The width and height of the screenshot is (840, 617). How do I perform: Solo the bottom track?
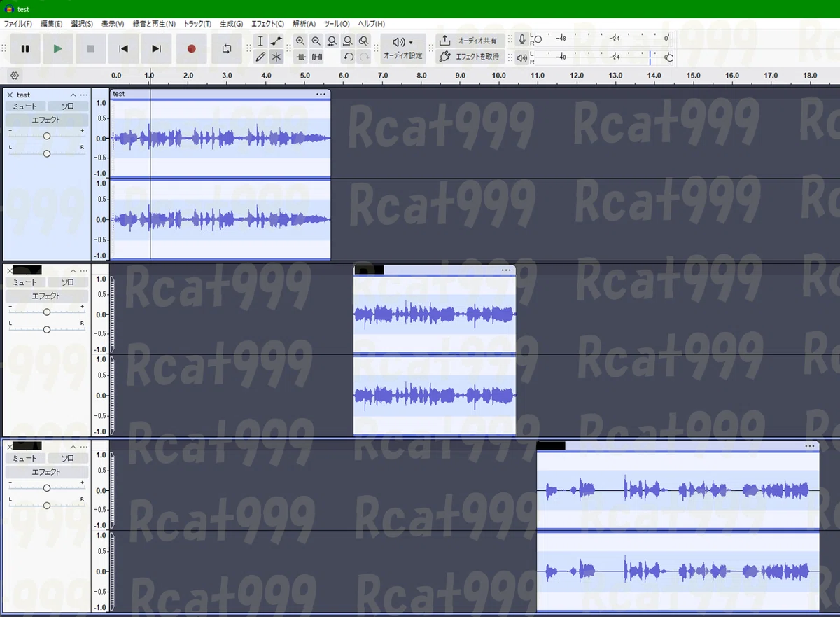coord(67,458)
